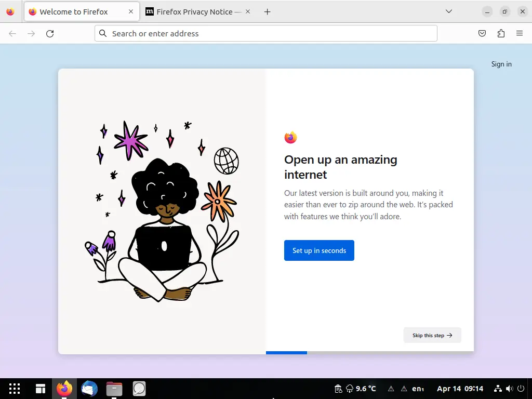The height and width of the screenshot is (399, 532).
Task: Click the clipboard tray icon
Action: (x=338, y=389)
